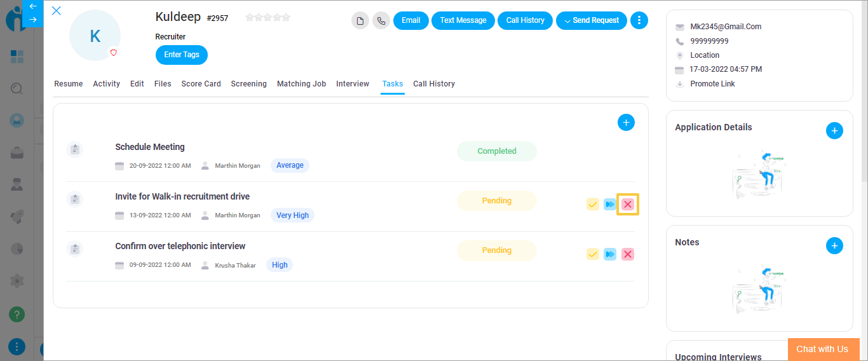Open the Matching Job tab
The width and height of the screenshot is (868, 361).
click(x=302, y=84)
